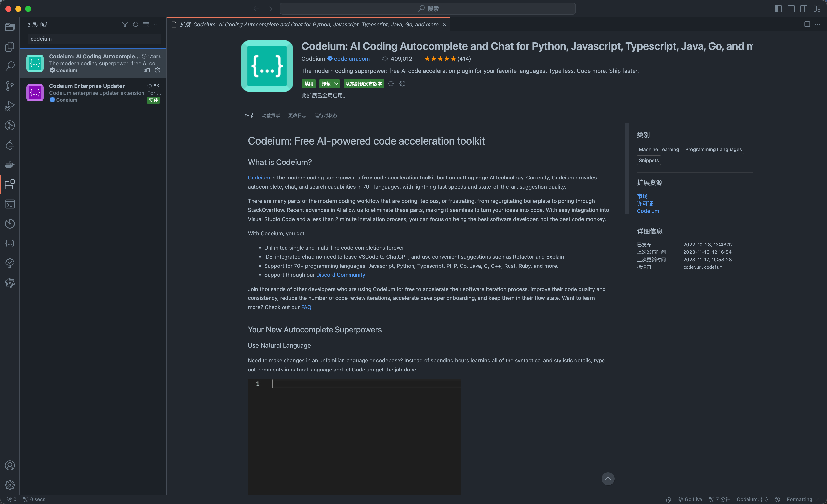The height and width of the screenshot is (504, 827).
Task: Toggle the primary side bar layout button
Action: coord(778,9)
